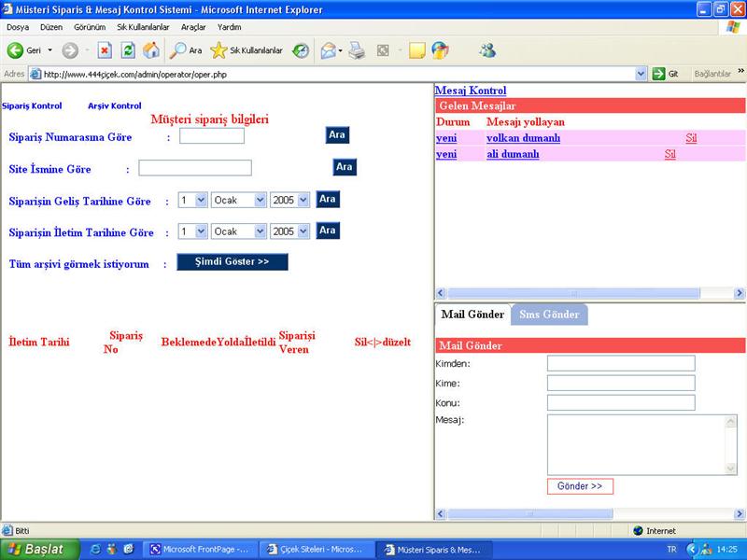This screenshot has height=560, width=747.
Task: Expand the month Ocak dropdown for İletim Tarihine
Action: [x=261, y=231]
